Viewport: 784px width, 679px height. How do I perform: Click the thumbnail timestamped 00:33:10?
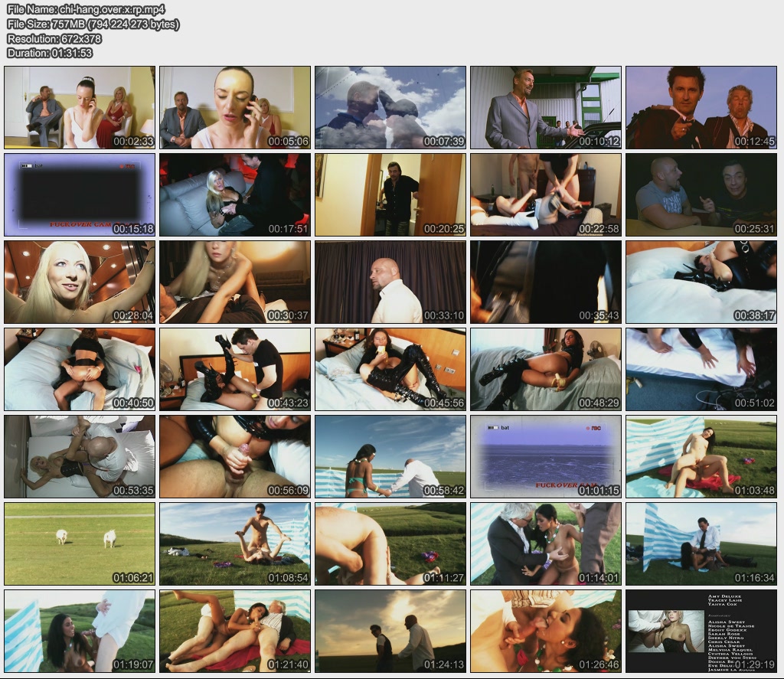coord(390,282)
